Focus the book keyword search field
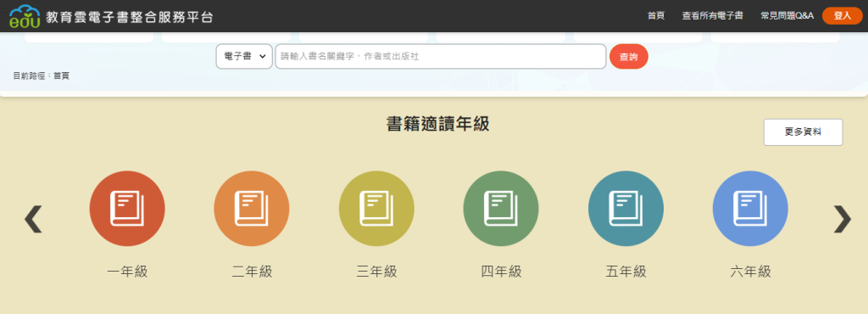The height and width of the screenshot is (314, 868). (x=441, y=57)
